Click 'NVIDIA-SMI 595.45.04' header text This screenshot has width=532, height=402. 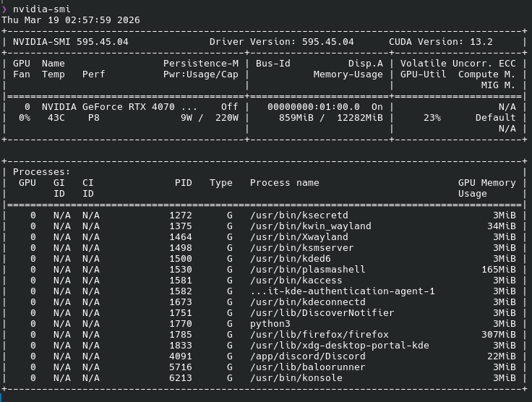coord(71,42)
